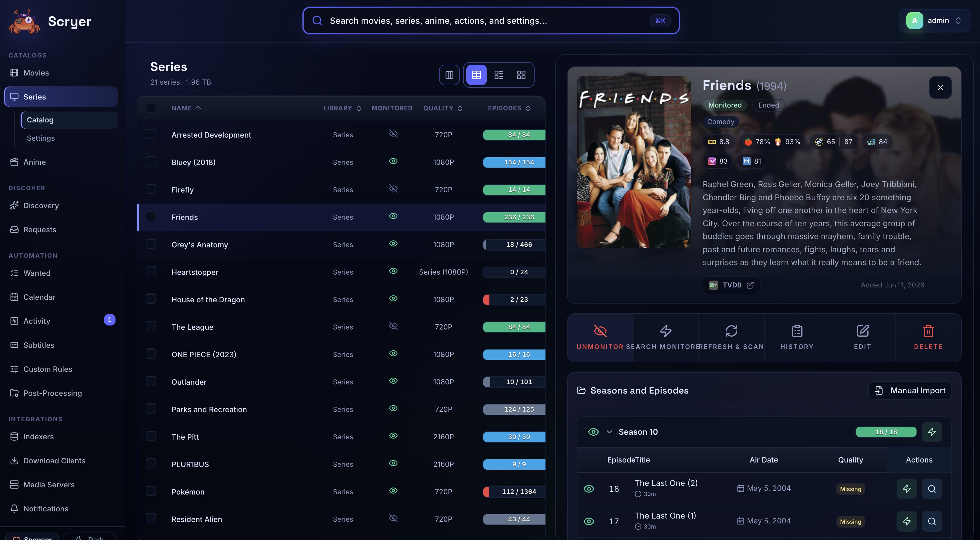Image resolution: width=980 pixels, height=540 pixels.
Task: Click Season 10 18 / 18 progress bar
Action: coord(886,432)
